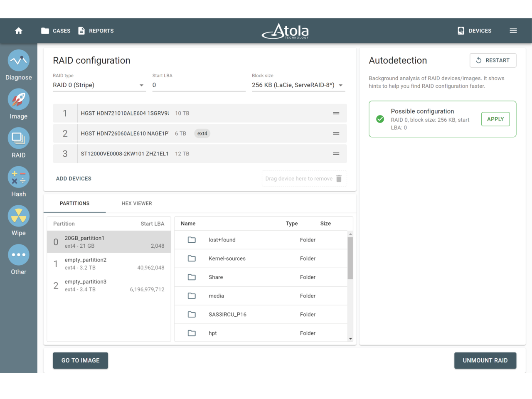The image size is (532, 399).
Task: Select the RAID sidebar icon
Action: click(x=19, y=138)
